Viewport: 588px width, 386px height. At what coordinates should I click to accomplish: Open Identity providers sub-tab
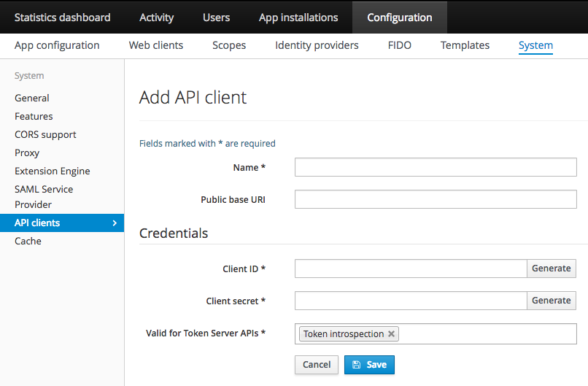pyautogui.click(x=317, y=45)
